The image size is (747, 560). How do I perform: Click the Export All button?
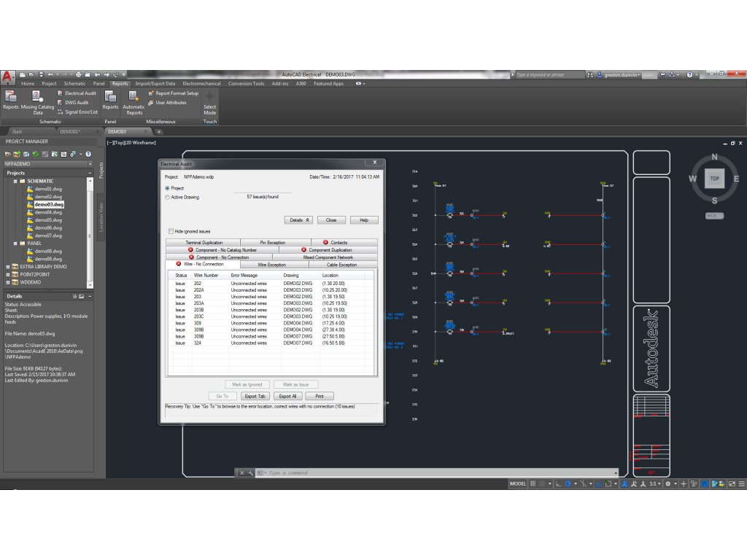tap(287, 396)
